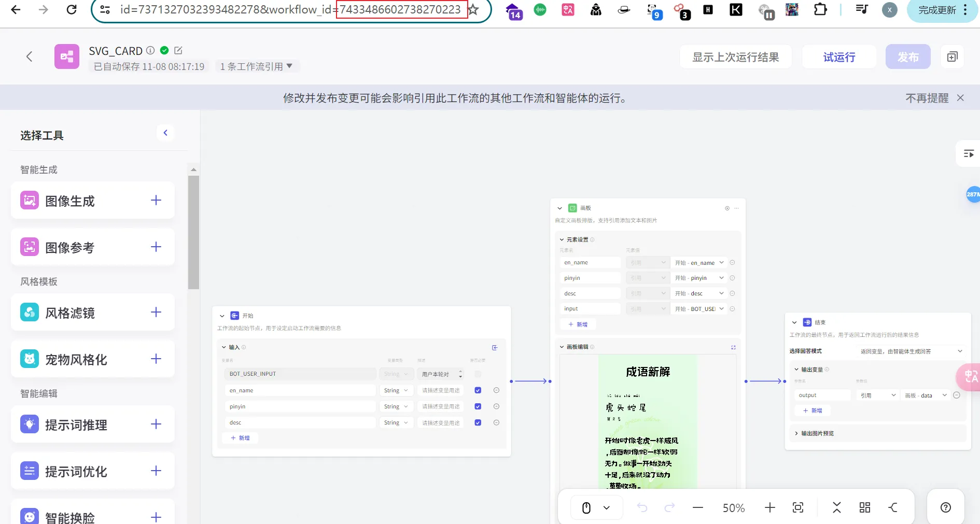Add a new output variable in 结束 node
Viewport: 980px width, 524px height.
pyautogui.click(x=813, y=410)
